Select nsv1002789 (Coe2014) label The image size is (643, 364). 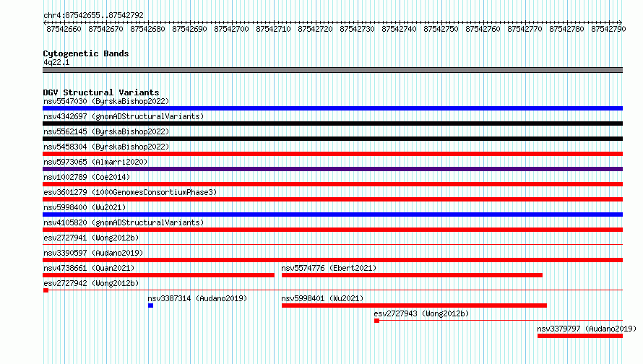click(87, 177)
